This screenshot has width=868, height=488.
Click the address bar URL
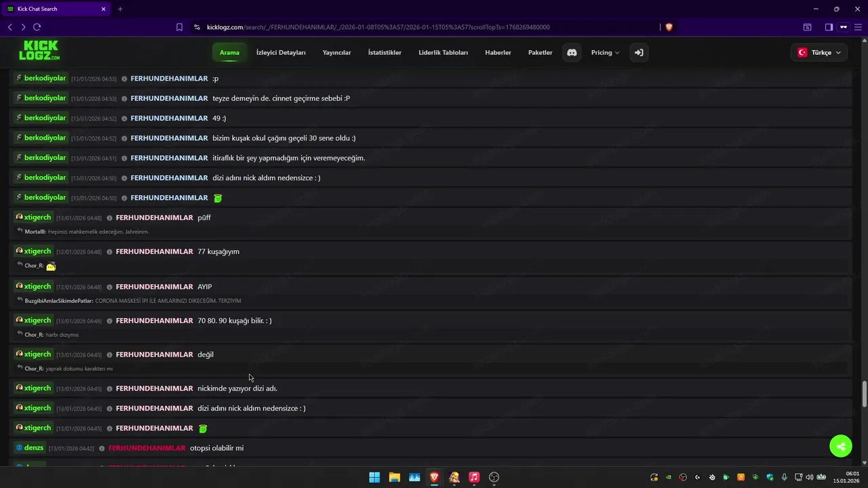point(378,27)
